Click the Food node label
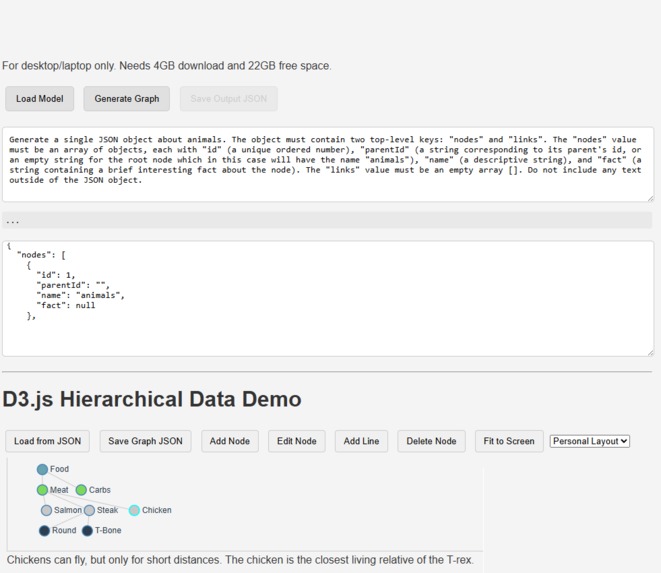Screen dimensions: 661x573 (x=59, y=469)
